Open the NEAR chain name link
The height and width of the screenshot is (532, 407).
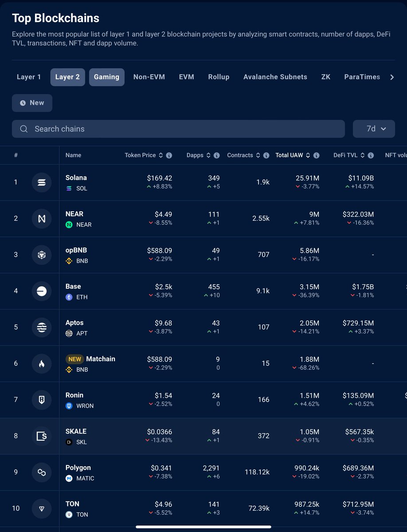74,214
